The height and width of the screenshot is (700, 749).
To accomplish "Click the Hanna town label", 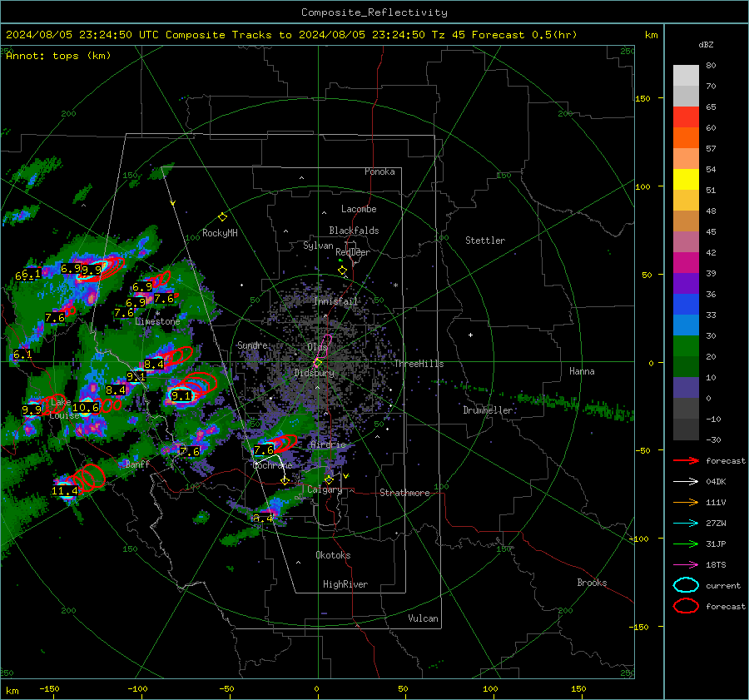I will 582,371.
